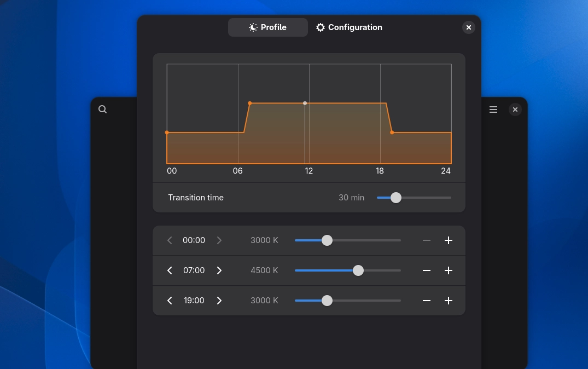Click the Transition time label

click(196, 198)
